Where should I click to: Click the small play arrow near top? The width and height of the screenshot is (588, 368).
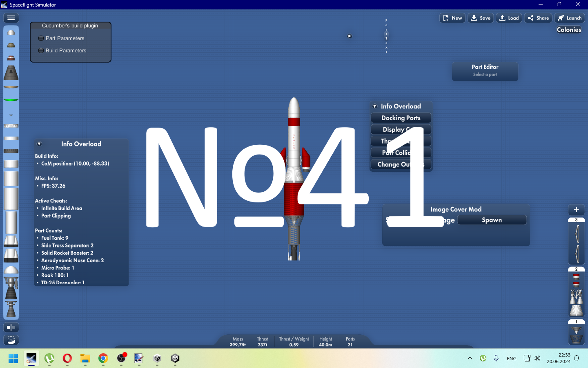click(350, 36)
